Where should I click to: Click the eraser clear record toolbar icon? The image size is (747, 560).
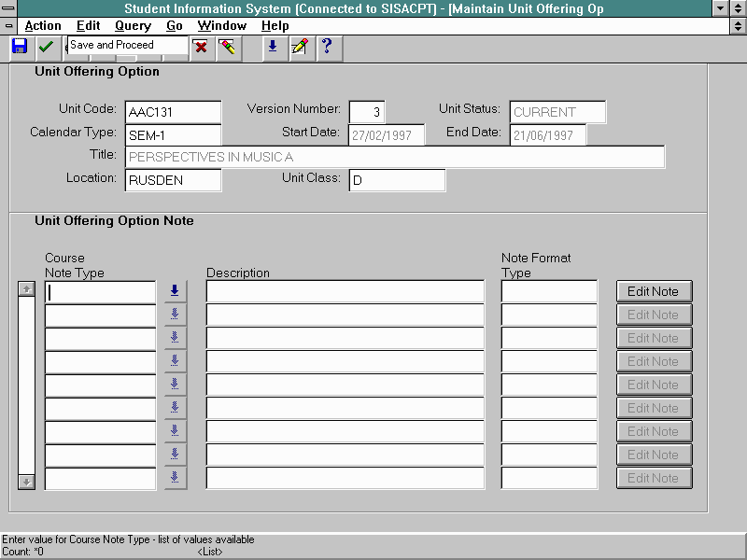tap(227, 47)
